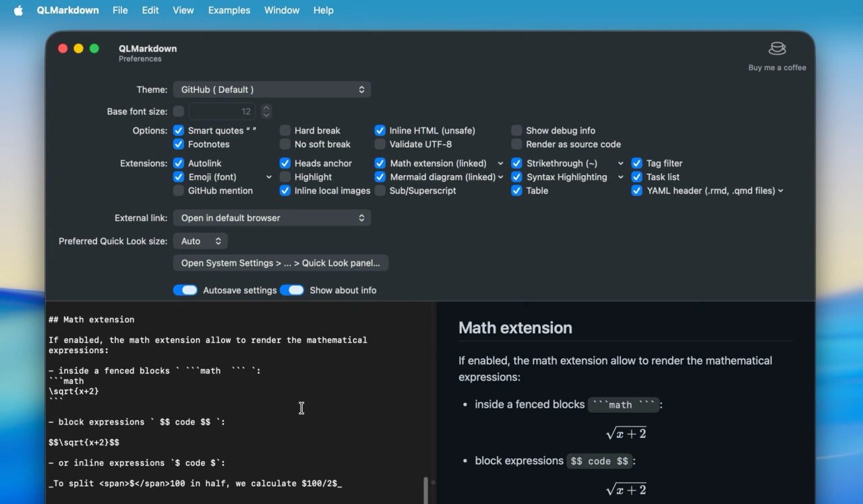Open the Help menu
This screenshot has height=504, width=863.
tap(323, 10)
